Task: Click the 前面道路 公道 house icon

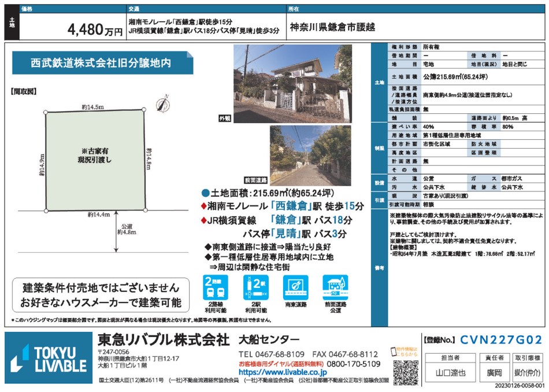Action: click(x=335, y=287)
